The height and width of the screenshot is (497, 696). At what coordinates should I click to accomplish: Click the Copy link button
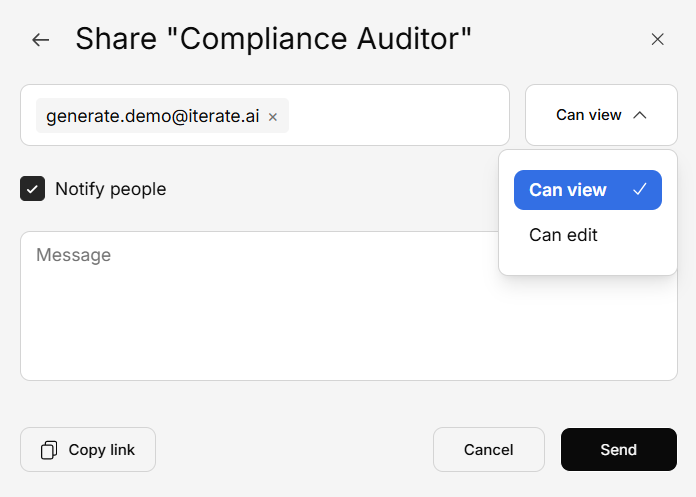(88, 450)
